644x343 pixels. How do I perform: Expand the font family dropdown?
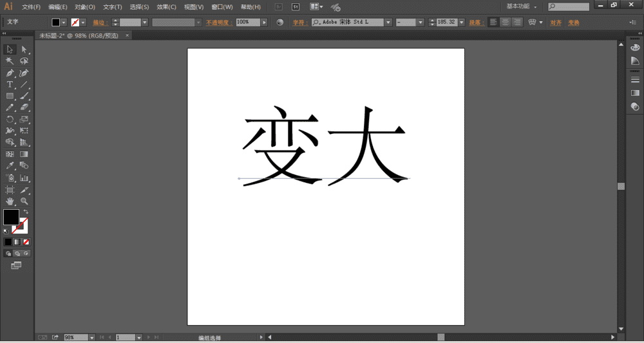(388, 22)
